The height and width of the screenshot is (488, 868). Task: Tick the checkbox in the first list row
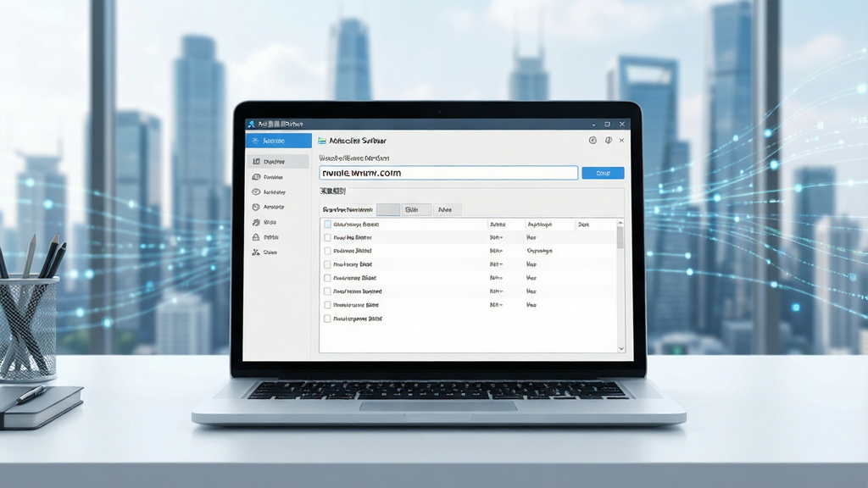click(328, 237)
